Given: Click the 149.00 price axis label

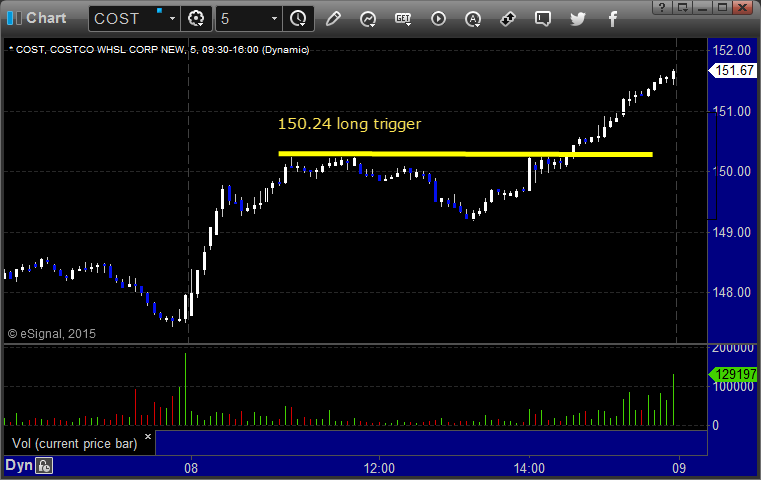Looking at the screenshot, I should click(732, 232).
